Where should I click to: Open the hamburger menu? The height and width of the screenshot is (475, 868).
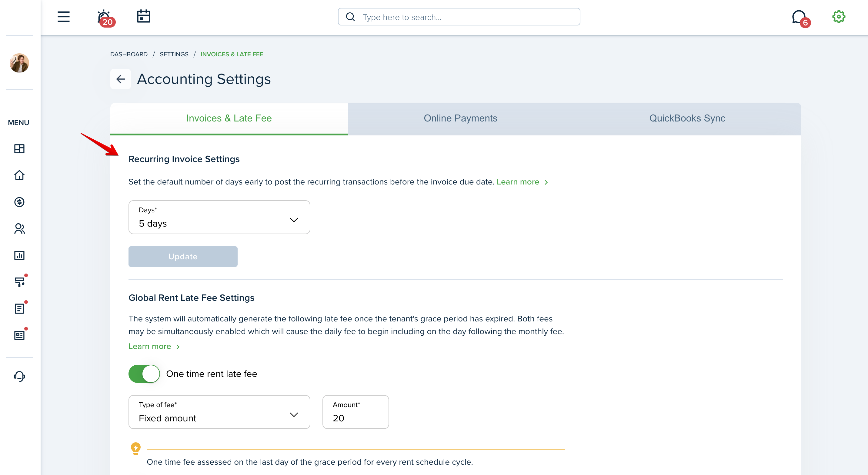(63, 17)
